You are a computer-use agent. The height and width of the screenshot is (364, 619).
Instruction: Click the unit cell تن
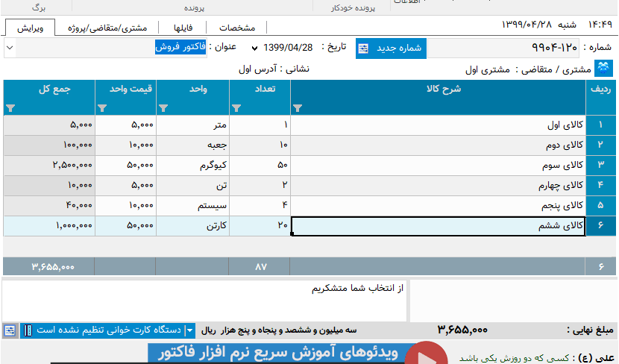point(192,185)
